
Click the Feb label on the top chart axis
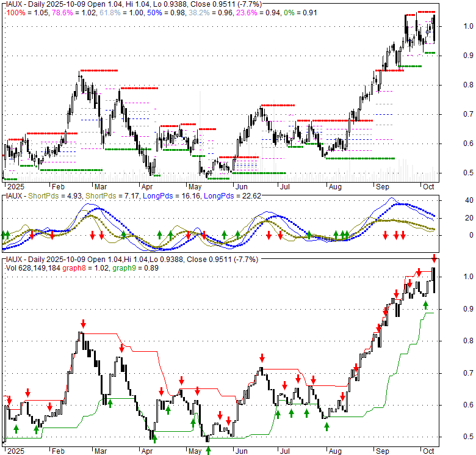58,186
